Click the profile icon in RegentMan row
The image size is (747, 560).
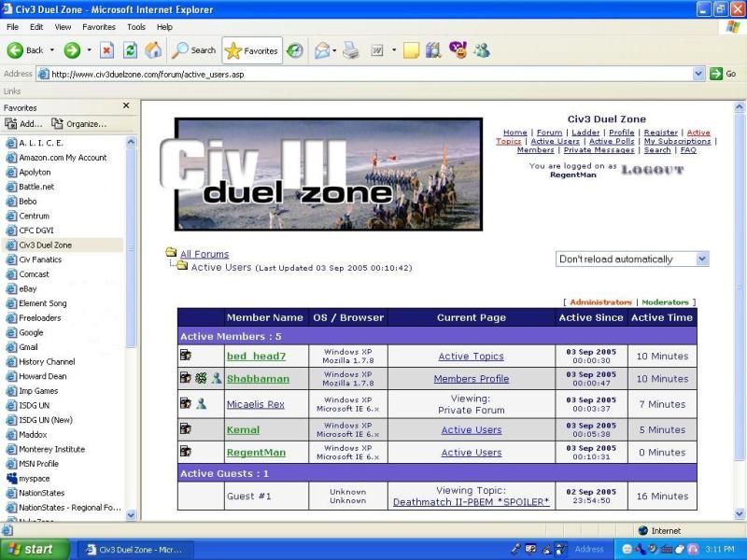(186, 451)
